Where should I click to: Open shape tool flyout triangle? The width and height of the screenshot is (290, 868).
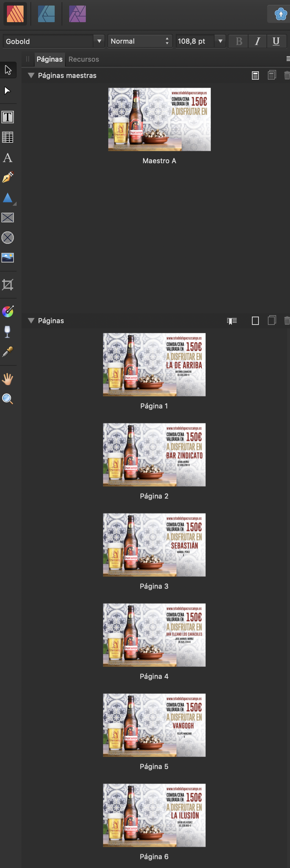pyautogui.click(x=15, y=204)
